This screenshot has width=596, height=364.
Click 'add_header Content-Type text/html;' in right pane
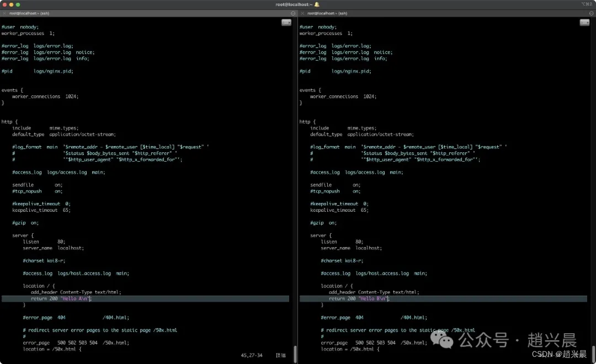click(x=374, y=292)
